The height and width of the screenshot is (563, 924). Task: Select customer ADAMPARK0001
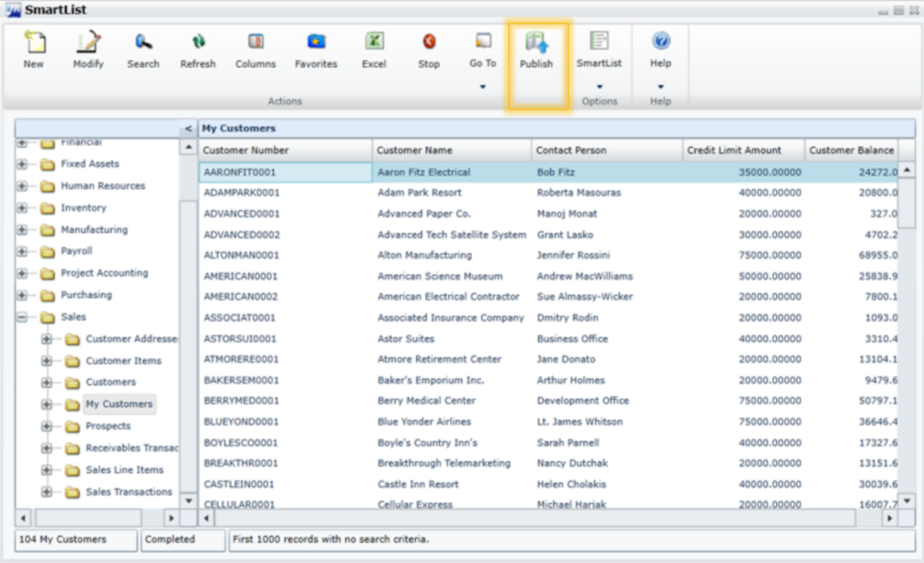[242, 192]
